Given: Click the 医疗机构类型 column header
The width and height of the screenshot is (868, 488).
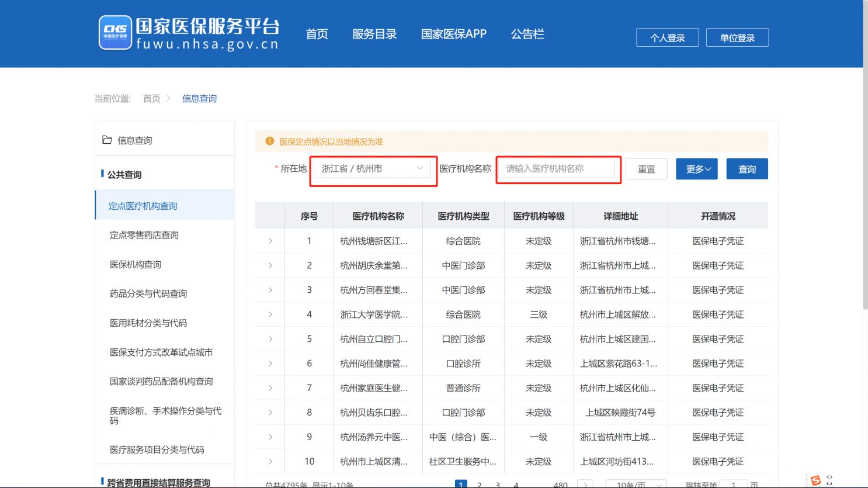Looking at the screenshot, I should click(463, 216).
